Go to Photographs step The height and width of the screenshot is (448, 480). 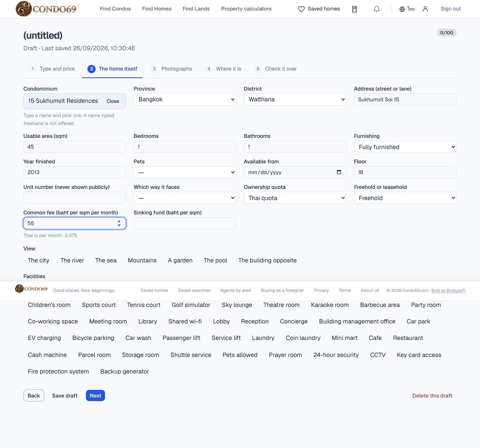(171, 69)
